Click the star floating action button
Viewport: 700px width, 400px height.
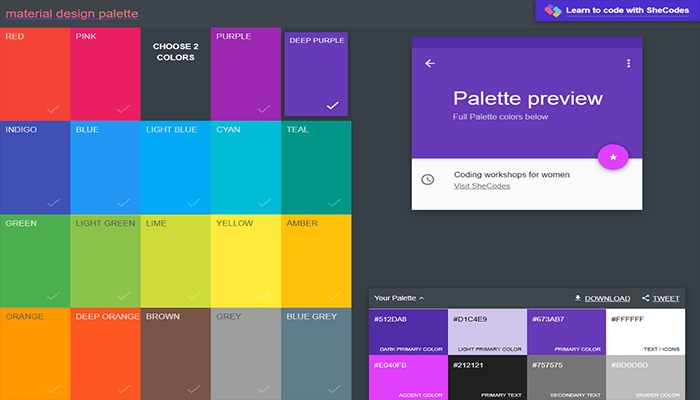tap(613, 157)
